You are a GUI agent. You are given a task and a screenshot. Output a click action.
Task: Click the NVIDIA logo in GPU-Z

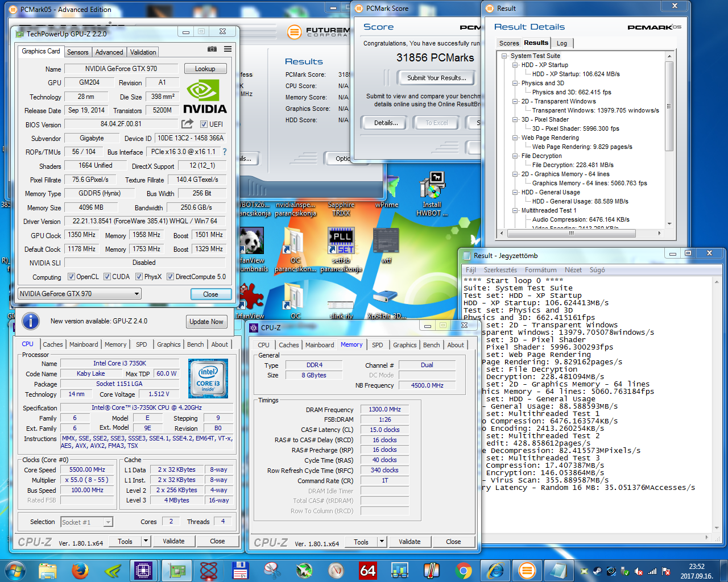205,97
